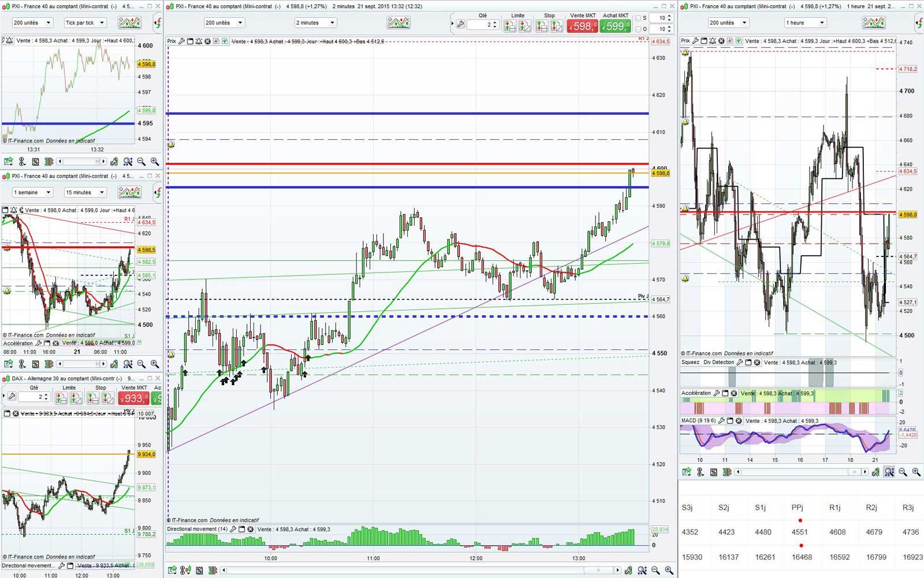
Task: Remove Accélération indicator in 1 heure chart
Action: [x=734, y=393]
